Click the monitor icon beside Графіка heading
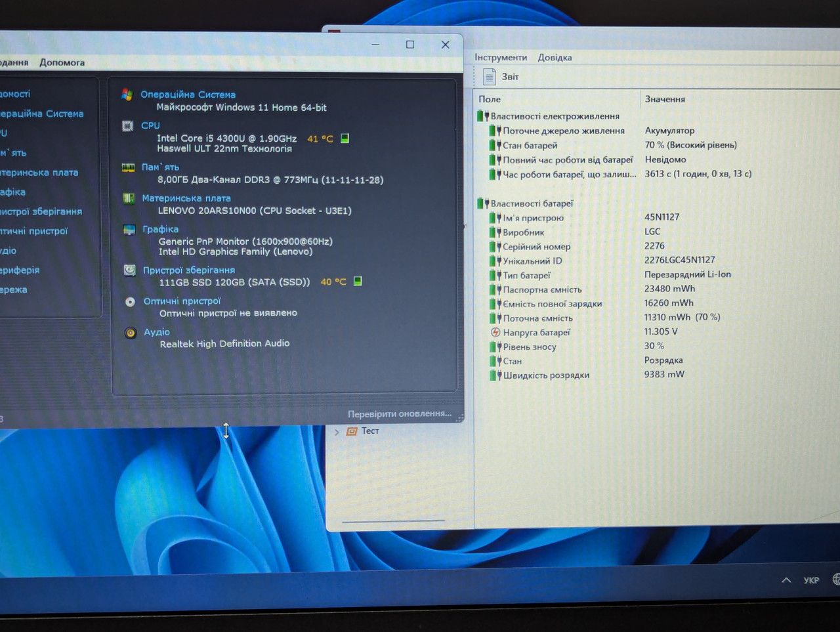Image resolution: width=840 pixels, height=632 pixels. tap(129, 230)
